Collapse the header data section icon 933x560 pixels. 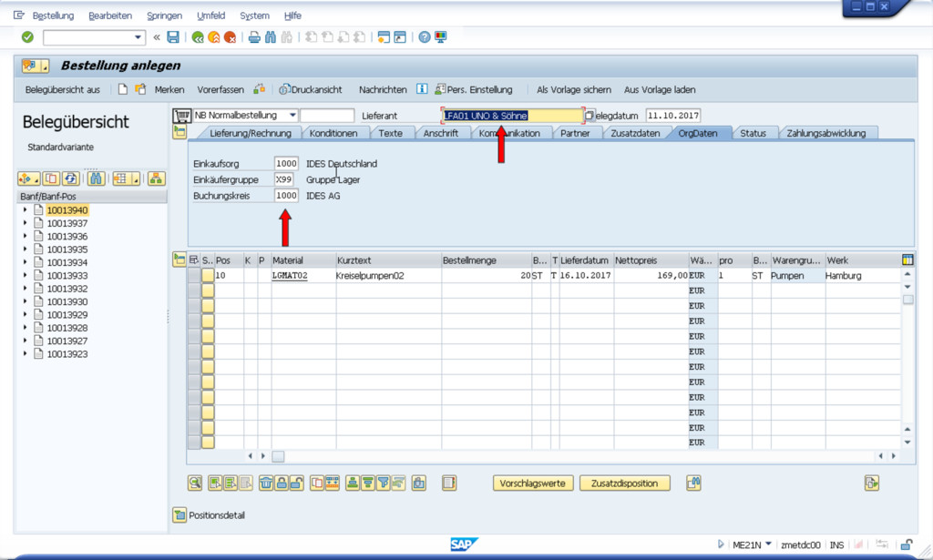pos(179,132)
